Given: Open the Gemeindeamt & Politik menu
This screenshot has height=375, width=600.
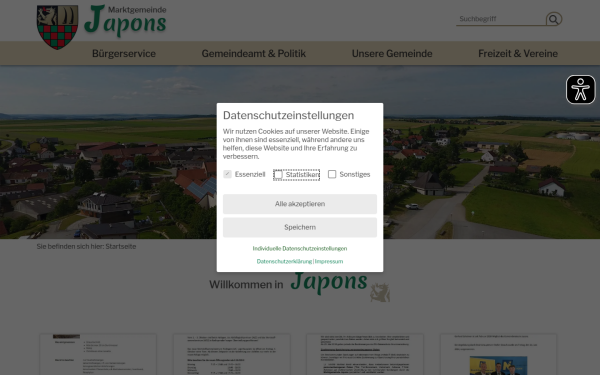Looking at the screenshot, I should 254,54.
